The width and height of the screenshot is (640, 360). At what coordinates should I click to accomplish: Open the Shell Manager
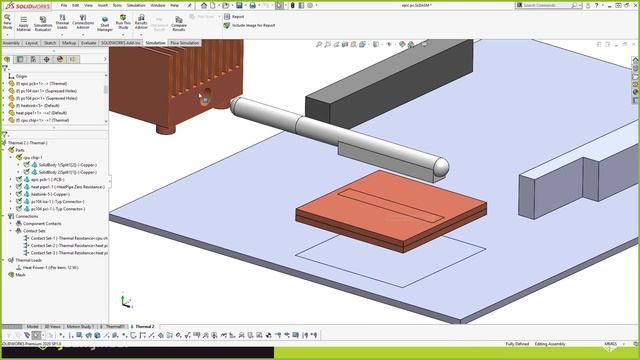[x=105, y=24]
